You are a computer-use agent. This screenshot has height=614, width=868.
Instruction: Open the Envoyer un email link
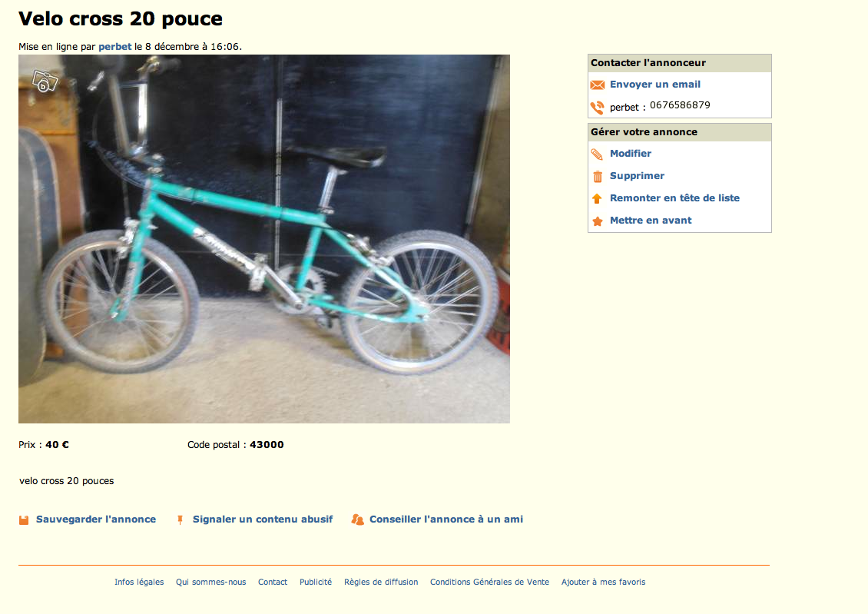pos(655,85)
